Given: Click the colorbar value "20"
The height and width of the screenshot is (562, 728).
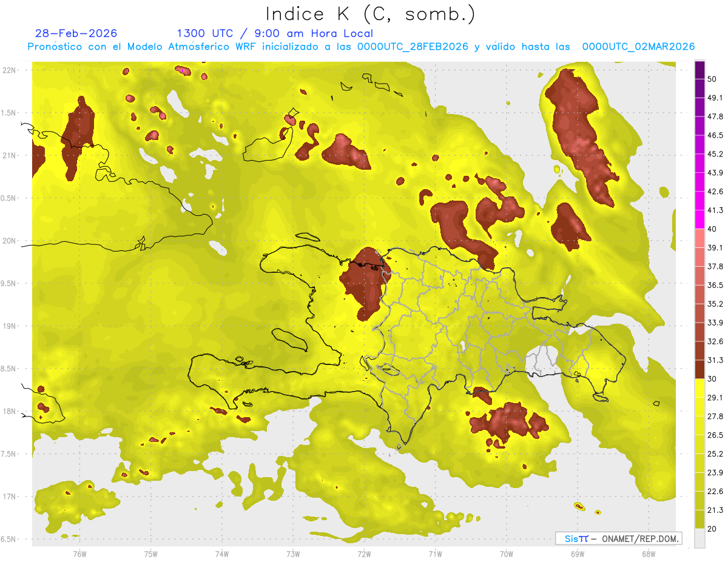Looking at the screenshot, I should coord(712,529).
